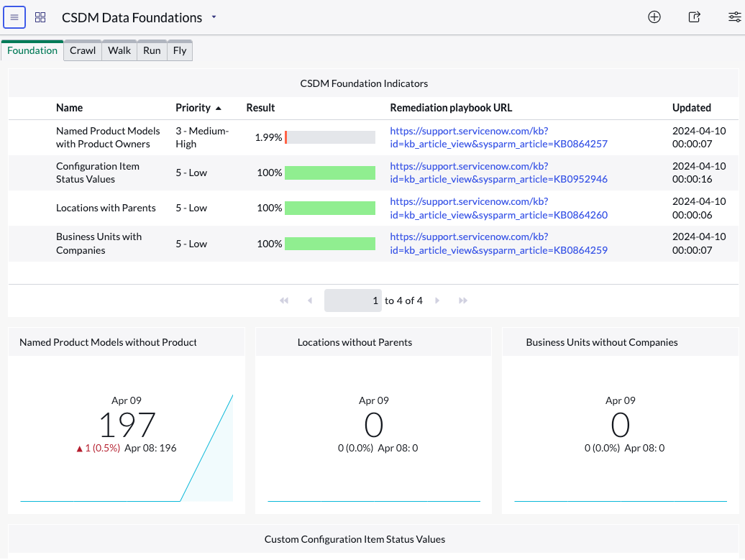Click the Business Units without Companies 0 score
Image resolution: width=745 pixels, height=560 pixels.
click(620, 425)
